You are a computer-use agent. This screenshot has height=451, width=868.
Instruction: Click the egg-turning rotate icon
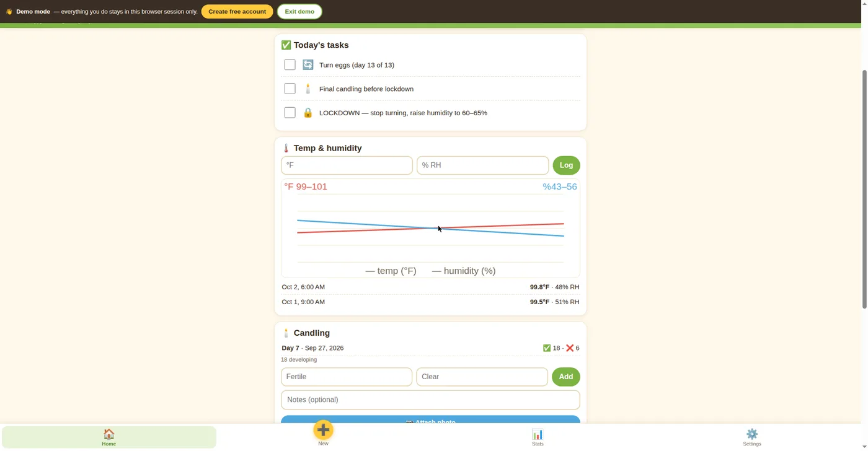(308, 64)
